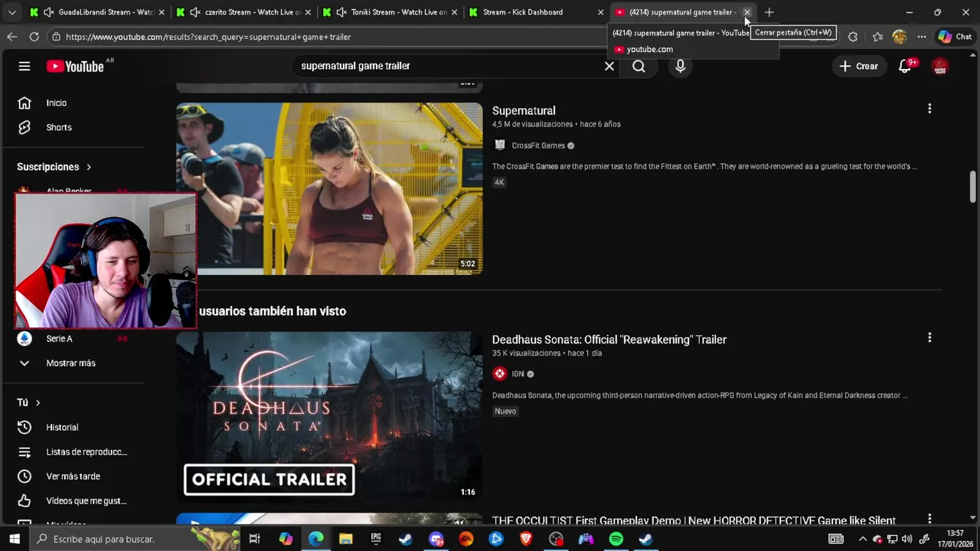Open the YouTube hamburger guide menu

pyautogui.click(x=24, y=67)
